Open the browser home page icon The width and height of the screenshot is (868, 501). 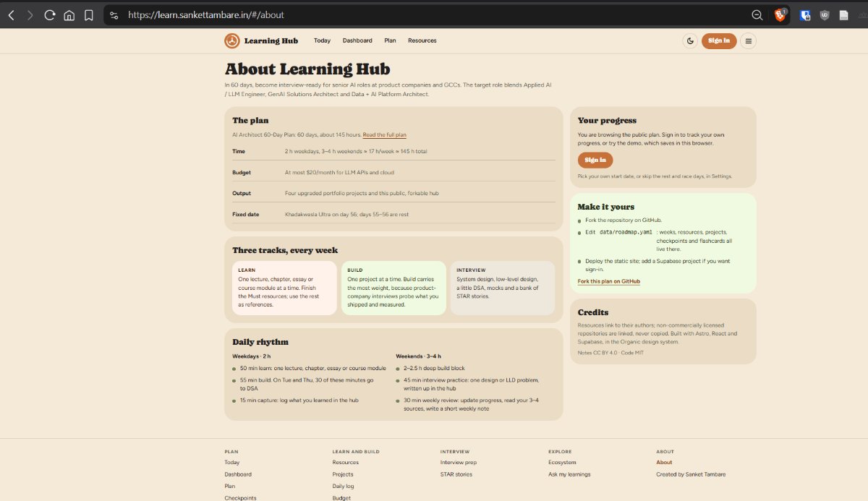tap(69, 14)
